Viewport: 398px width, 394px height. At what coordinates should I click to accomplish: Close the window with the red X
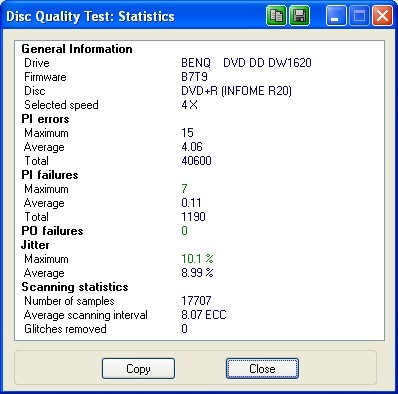point(382,16)
